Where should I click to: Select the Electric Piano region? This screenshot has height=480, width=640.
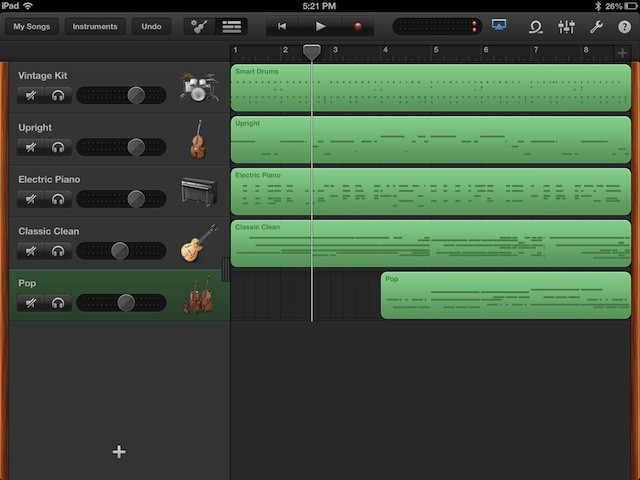pos(431,191)
